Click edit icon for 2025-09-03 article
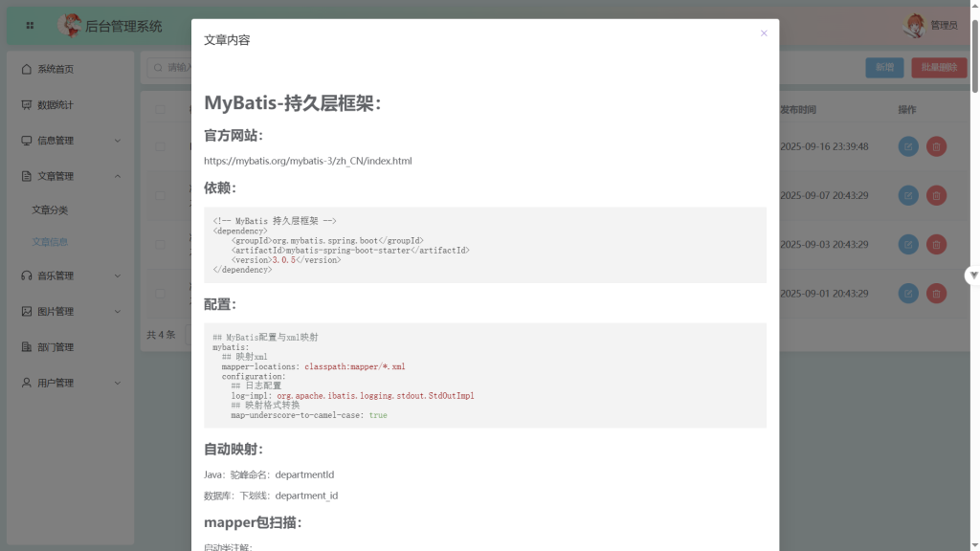Screen dimensions: 980x551 click(907, 244)
